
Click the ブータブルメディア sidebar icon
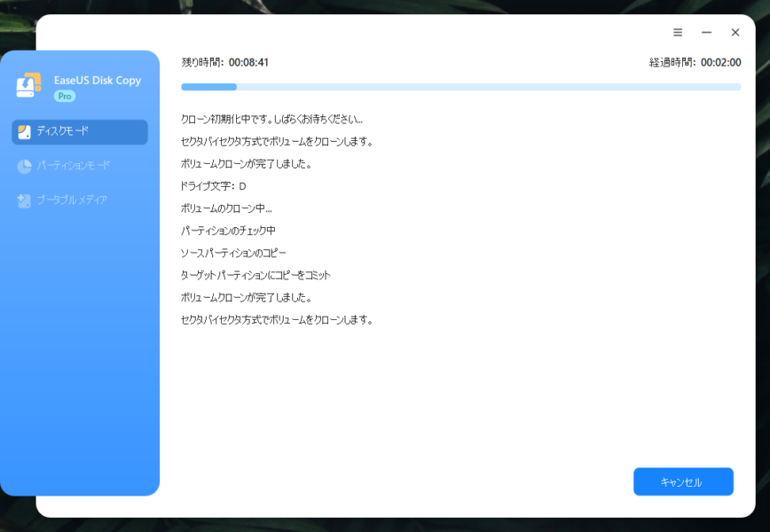point(24,200)
